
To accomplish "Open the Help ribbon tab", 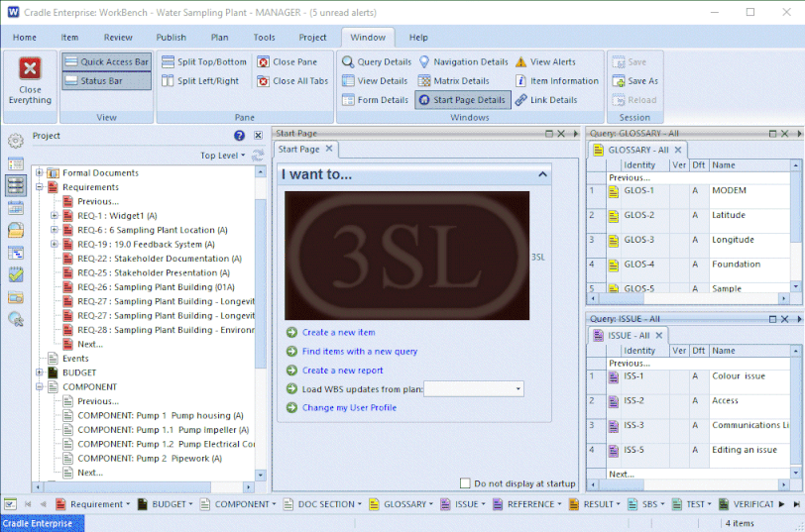I will pyautogui.click(x=418, y=38).
